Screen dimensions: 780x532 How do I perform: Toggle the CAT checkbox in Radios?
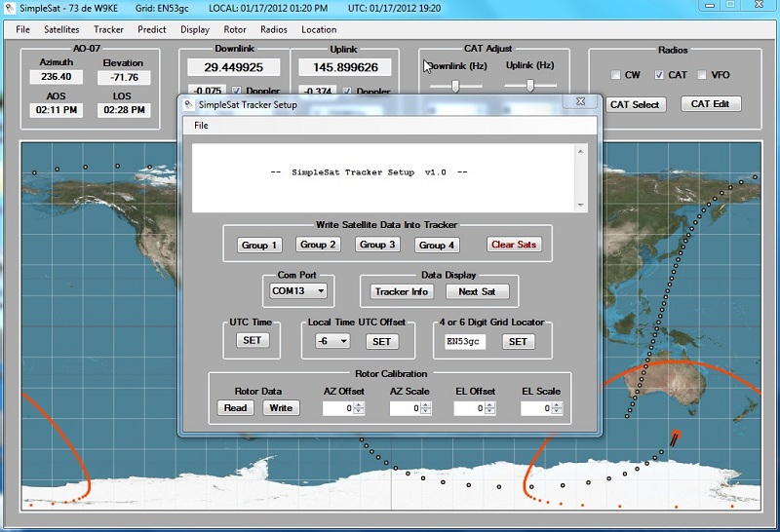[x=659, y=75]
